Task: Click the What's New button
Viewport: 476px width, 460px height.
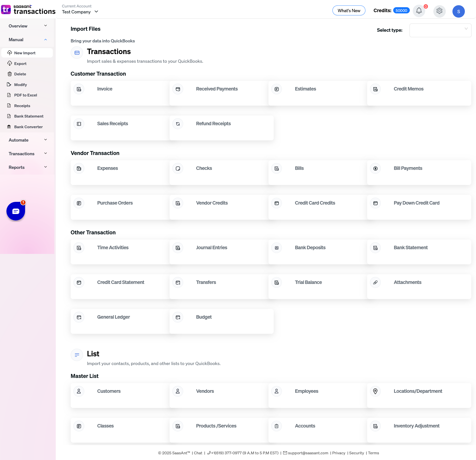Action: coord(349,11)
